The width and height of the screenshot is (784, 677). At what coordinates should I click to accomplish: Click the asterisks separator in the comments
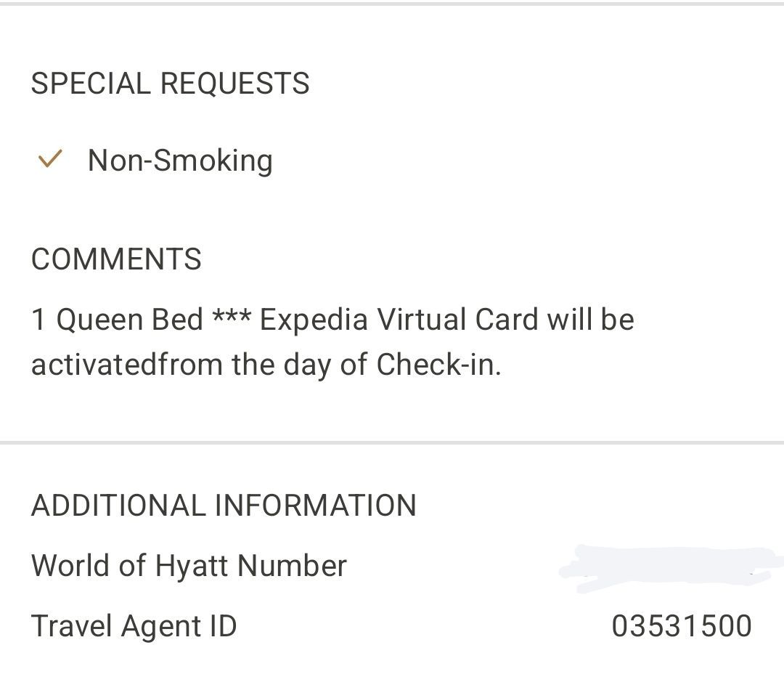tap(232, 316)
